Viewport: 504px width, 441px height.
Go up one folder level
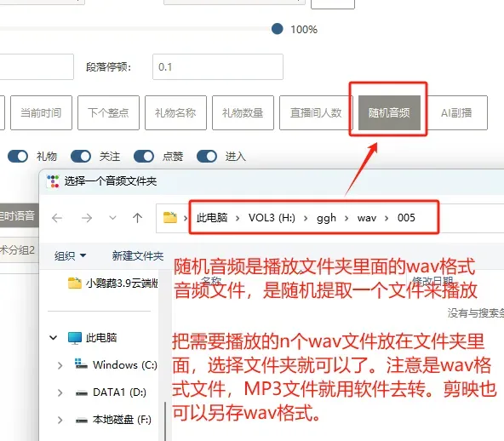(137, 218)
